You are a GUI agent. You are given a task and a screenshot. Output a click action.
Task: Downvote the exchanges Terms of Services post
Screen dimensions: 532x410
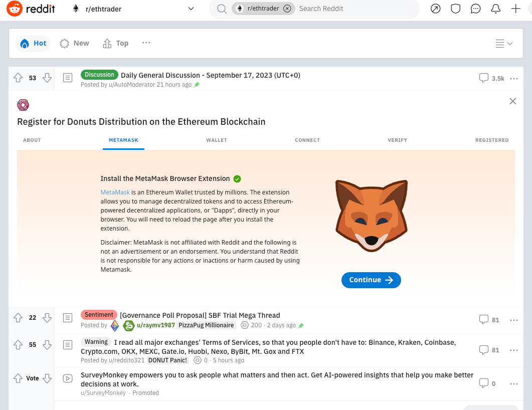pyautogui.click(x=47, y=345)
